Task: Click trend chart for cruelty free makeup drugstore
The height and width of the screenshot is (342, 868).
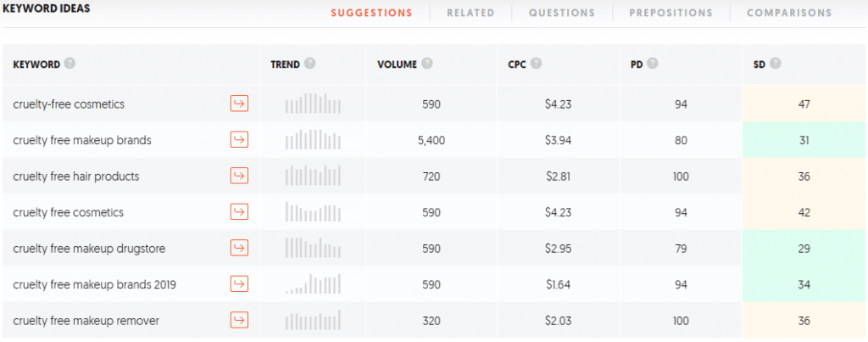Action: [313, 248]
